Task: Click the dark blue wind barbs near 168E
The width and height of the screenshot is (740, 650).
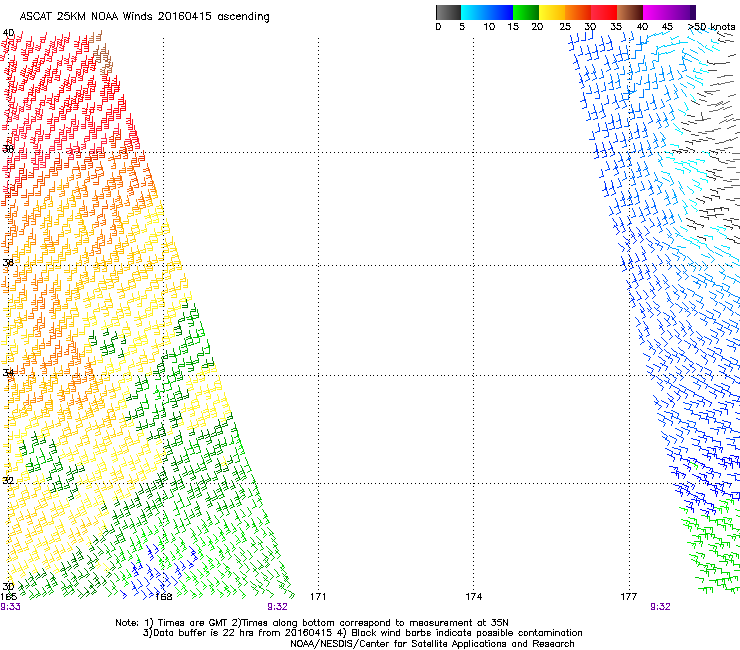Action: (x=160, y=572)
